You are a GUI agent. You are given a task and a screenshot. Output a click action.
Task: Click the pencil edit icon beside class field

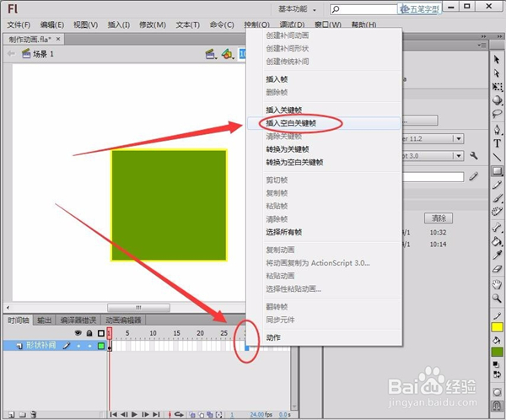[473, 176]
